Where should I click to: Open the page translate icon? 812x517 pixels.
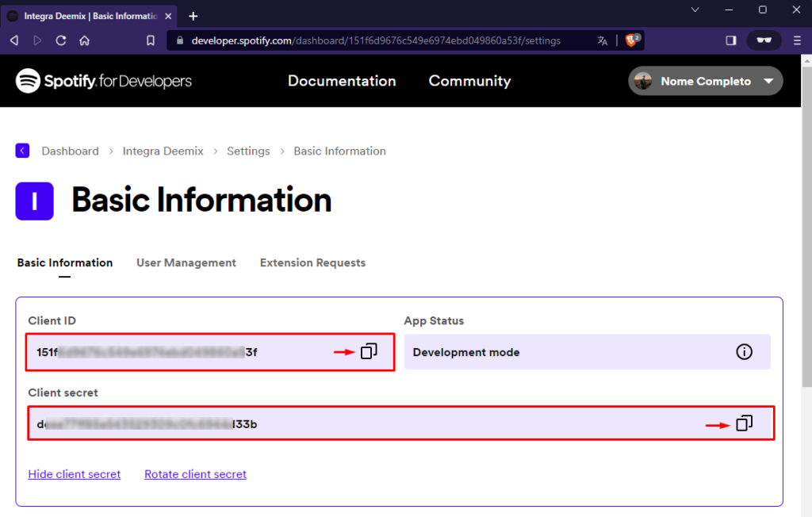point(603,40)
